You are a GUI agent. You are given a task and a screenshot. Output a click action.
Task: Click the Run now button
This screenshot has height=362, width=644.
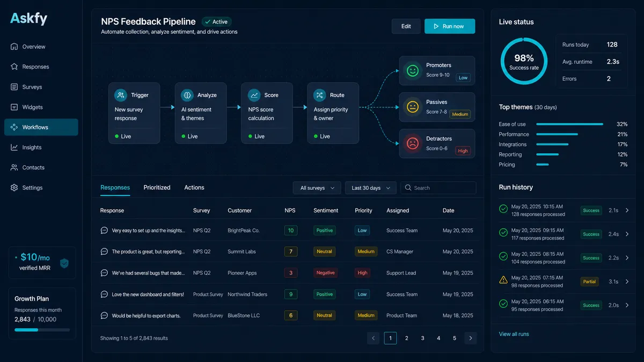pyautogui.click(x=450, y=26)
